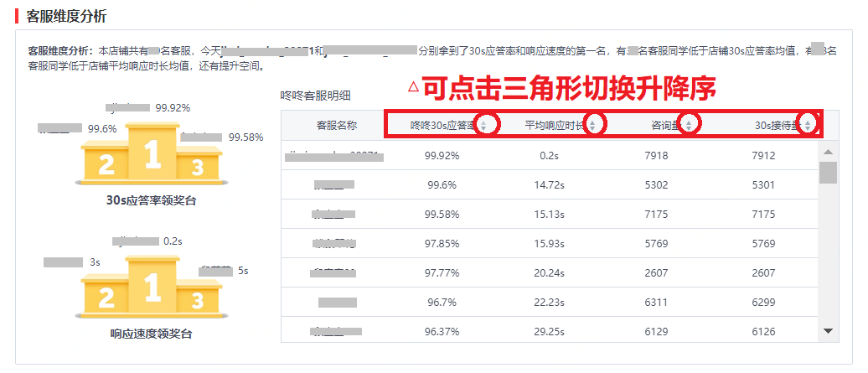Click the 响应速度 podium trophy graphic
The width and height of the screenshot is (868, 373).
[x=152, y=289]
